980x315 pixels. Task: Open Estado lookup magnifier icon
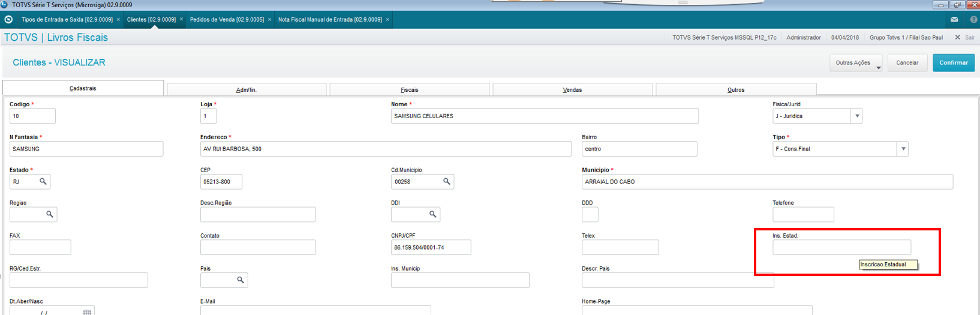click(x=43, y=181)
